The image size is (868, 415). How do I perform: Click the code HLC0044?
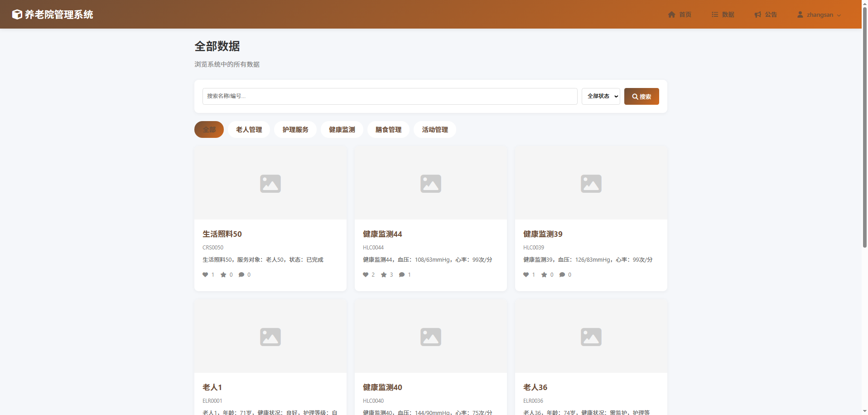[373, 248]
